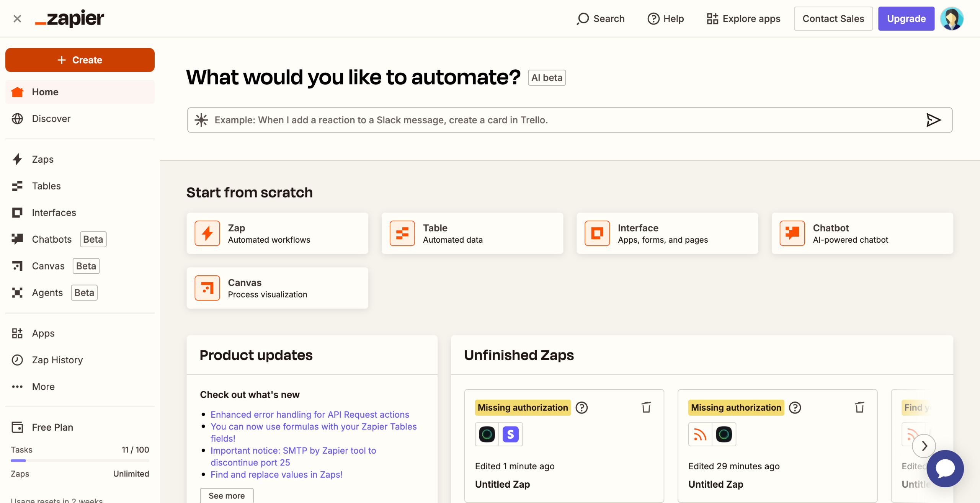Open the support chat bubble icon
Viewport: 980px width, 503px height.
pos(945,468)
